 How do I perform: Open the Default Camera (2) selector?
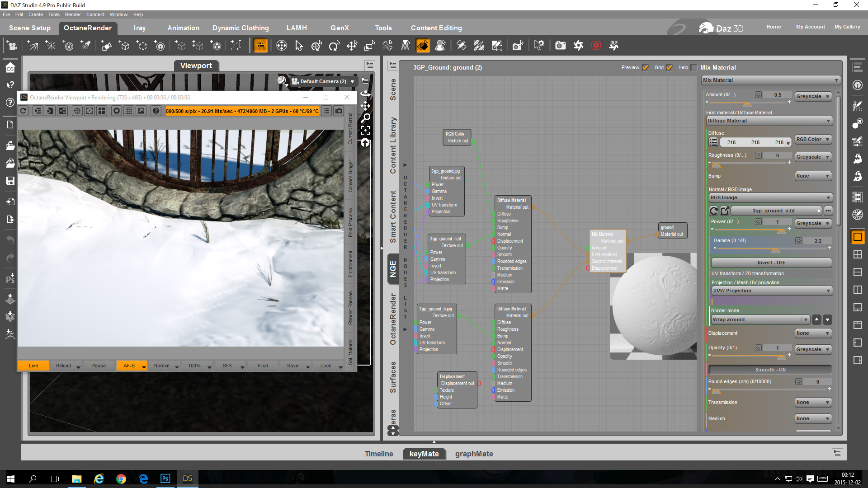pyautogui.click(x=323, y=81)
